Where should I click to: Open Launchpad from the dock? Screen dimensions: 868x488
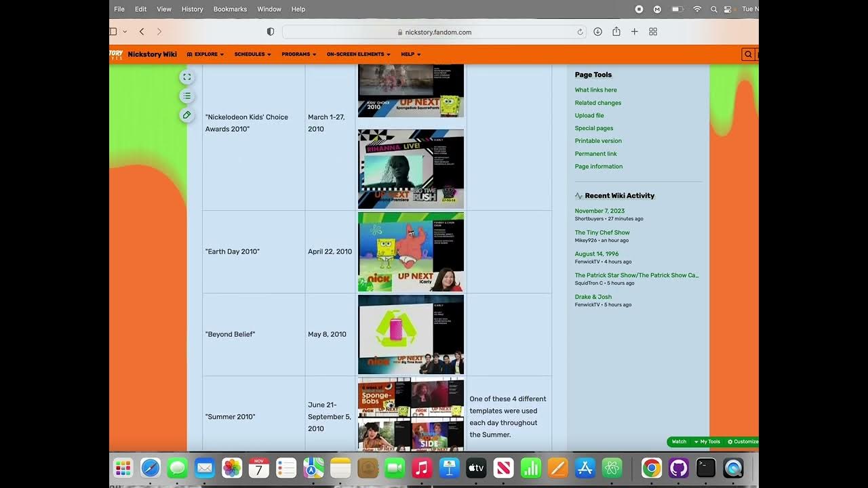(x=123, y=468)
